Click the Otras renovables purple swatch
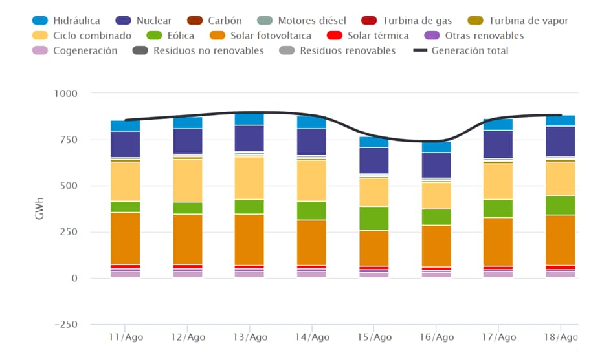Viewport: 613px width, 364px height. (x=432, y=36)
